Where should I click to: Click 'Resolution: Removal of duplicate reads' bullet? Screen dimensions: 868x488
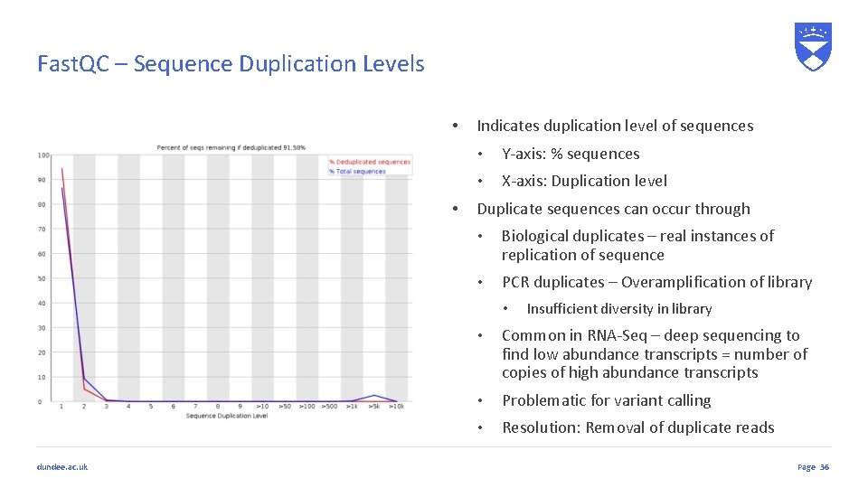637,427
